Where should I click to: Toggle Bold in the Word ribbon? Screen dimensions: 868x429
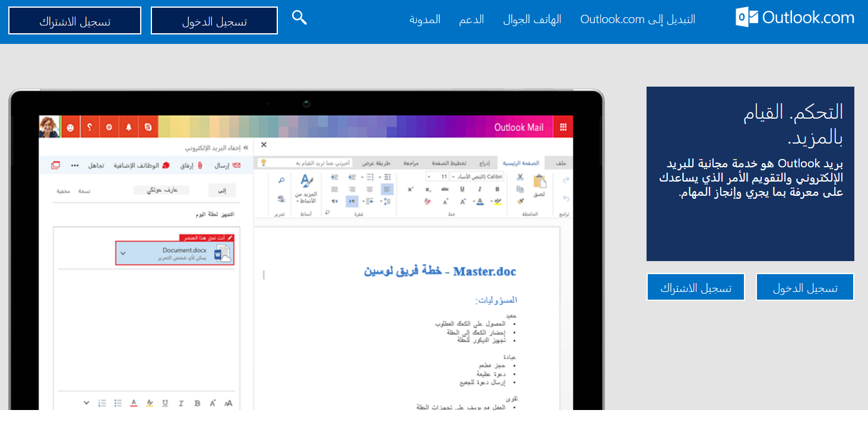pyautogui.click(x=497, y=189)
